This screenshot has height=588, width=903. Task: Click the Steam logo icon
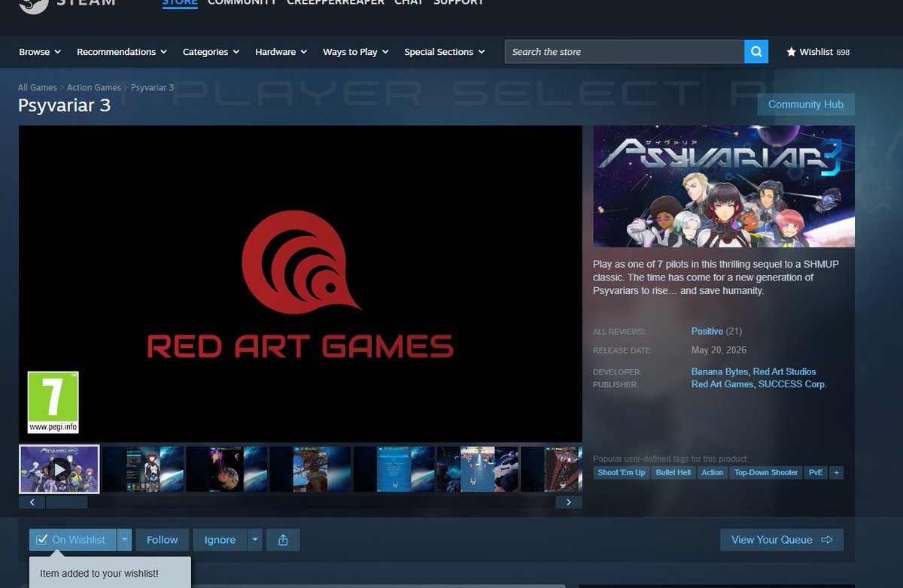coord(33,5)
